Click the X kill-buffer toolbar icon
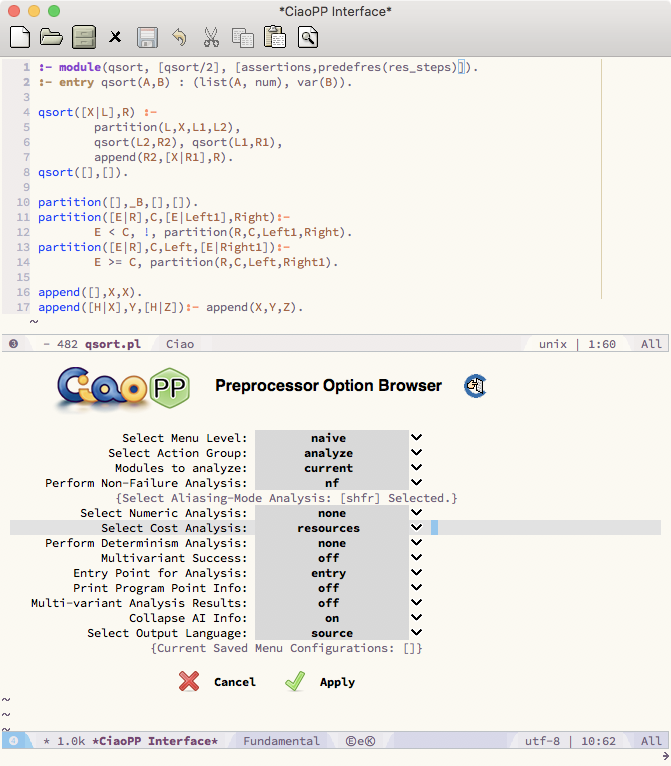 point(115,38)
